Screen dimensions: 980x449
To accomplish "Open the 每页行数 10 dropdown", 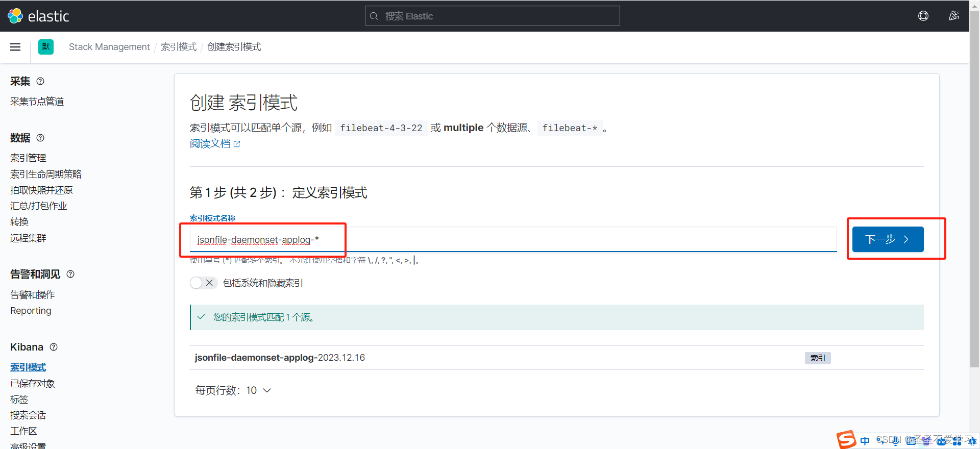I will tap(233, 390).
